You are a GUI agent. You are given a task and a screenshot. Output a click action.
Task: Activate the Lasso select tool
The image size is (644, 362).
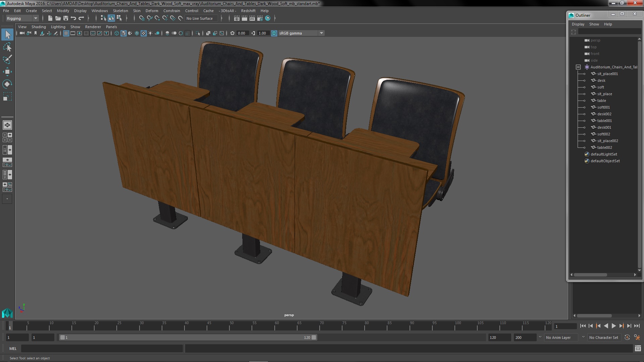coord(7,47)
